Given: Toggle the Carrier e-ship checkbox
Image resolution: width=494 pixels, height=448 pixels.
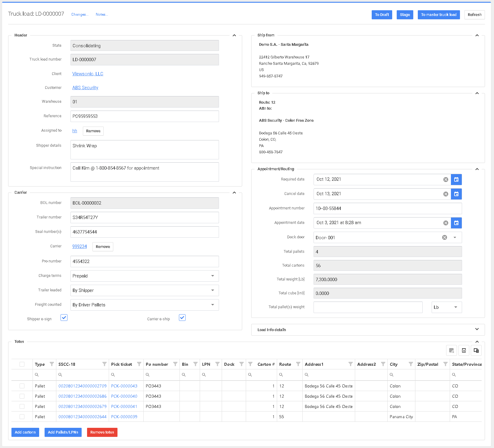Looking at the screenshot, I should pyautogui.click(x=182, y=318).
